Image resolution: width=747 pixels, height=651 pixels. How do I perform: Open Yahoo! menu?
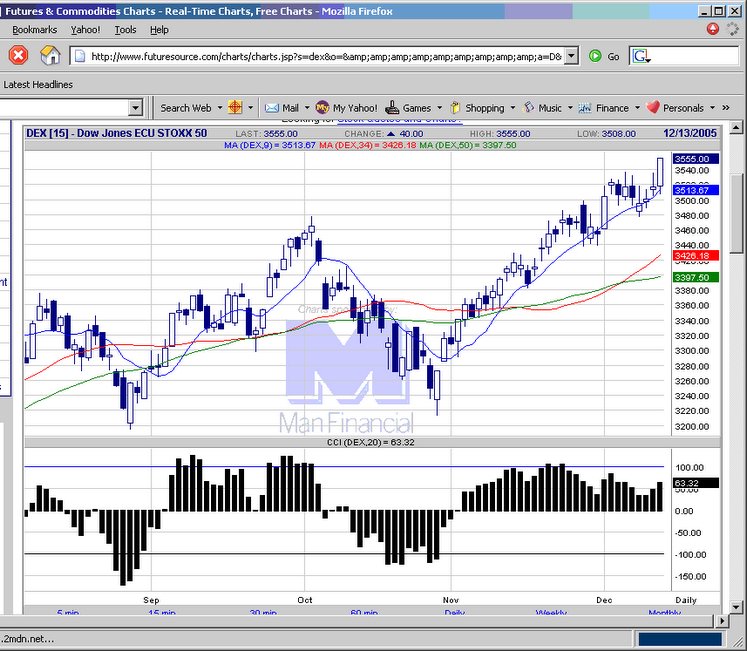point(85,30)
